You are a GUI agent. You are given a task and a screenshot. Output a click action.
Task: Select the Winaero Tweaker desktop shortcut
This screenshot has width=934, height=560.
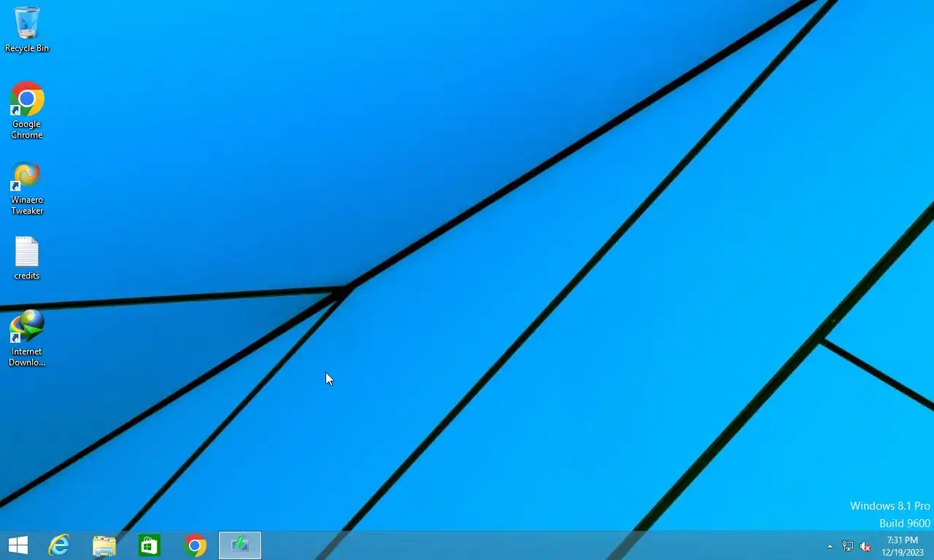click(x=27, y=188)
